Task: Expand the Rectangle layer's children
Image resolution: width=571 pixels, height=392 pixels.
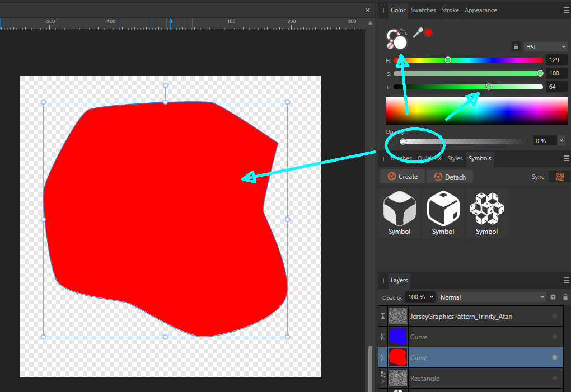Action: pyautogui.click(x=383, y=381)
